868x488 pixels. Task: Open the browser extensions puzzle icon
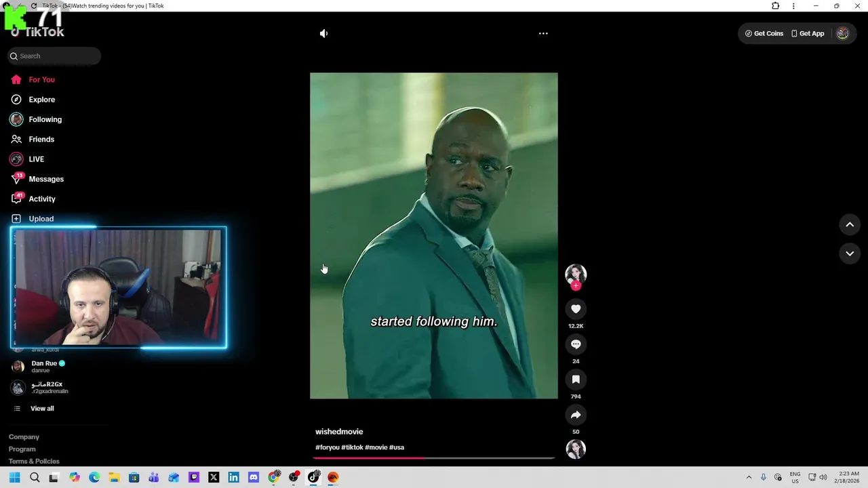pos(776,5)
